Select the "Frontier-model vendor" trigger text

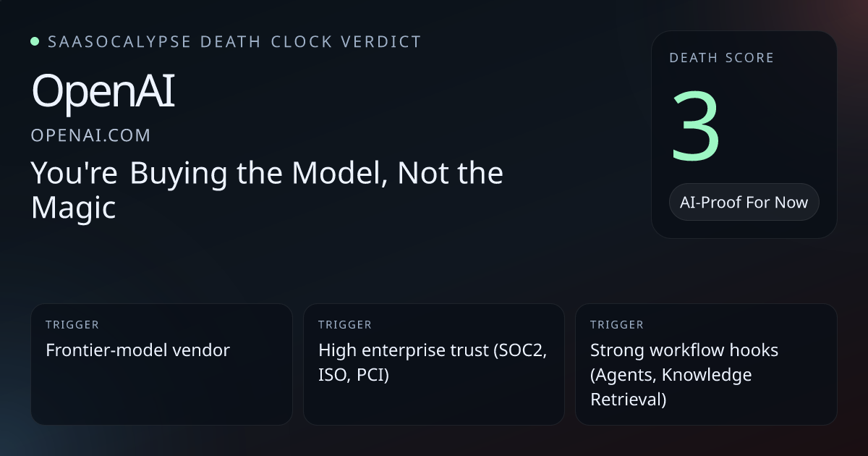point(137,350)
